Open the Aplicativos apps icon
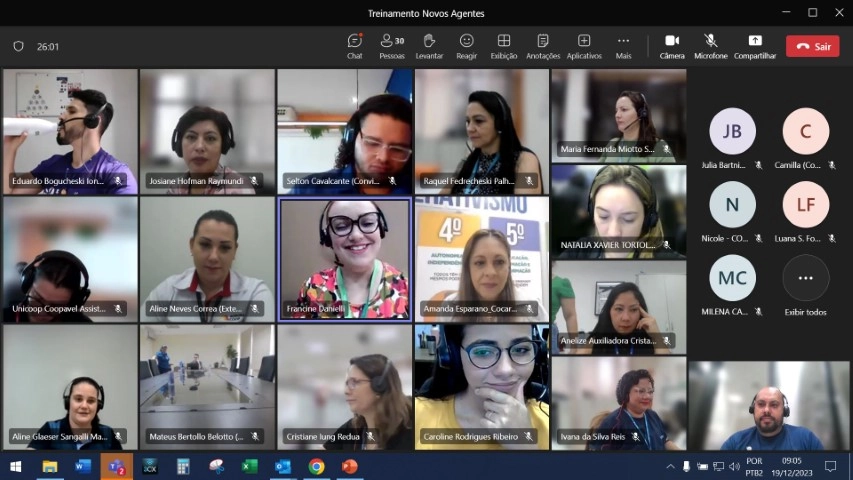The image size is (853, 480). coord(584,46)
